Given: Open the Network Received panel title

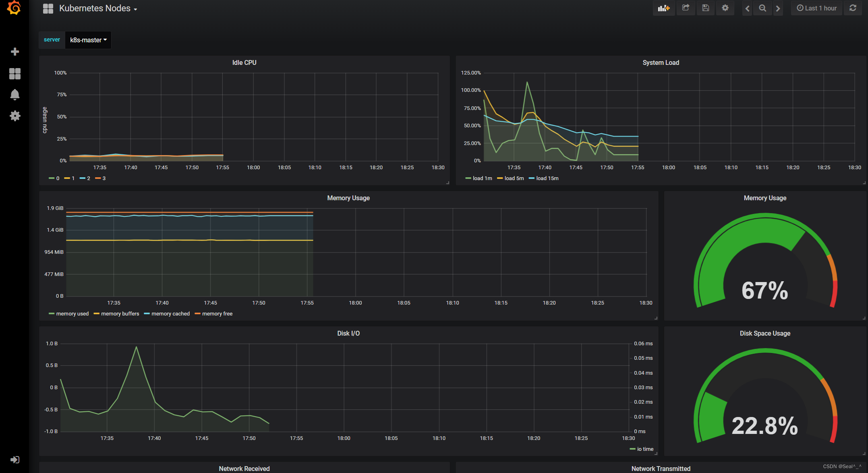Looking at the screenshot, I should (x=244, y=469).
